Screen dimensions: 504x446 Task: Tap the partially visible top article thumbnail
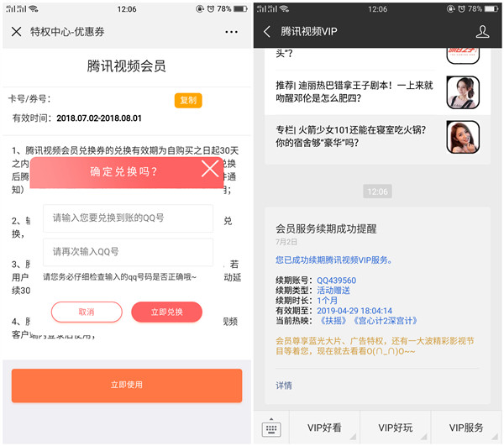click(x=463, y=56)
